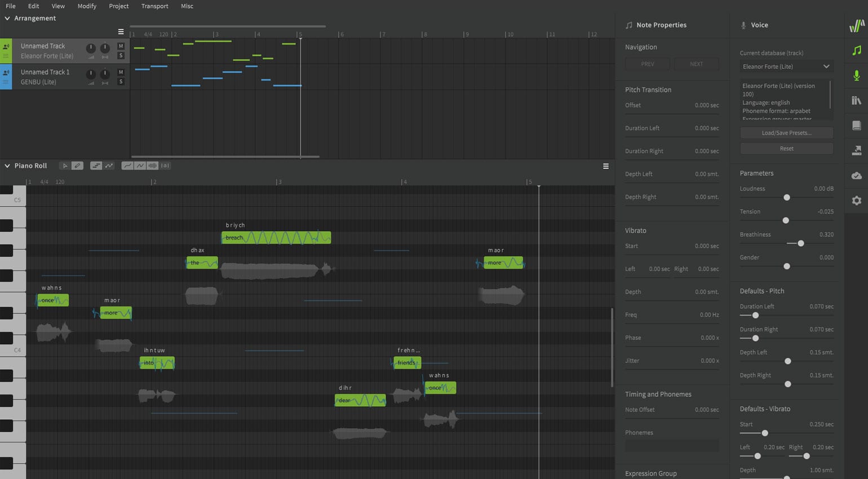The image size is (868, 479).
Task: Open the Misc menu
Action: [187, 6]
